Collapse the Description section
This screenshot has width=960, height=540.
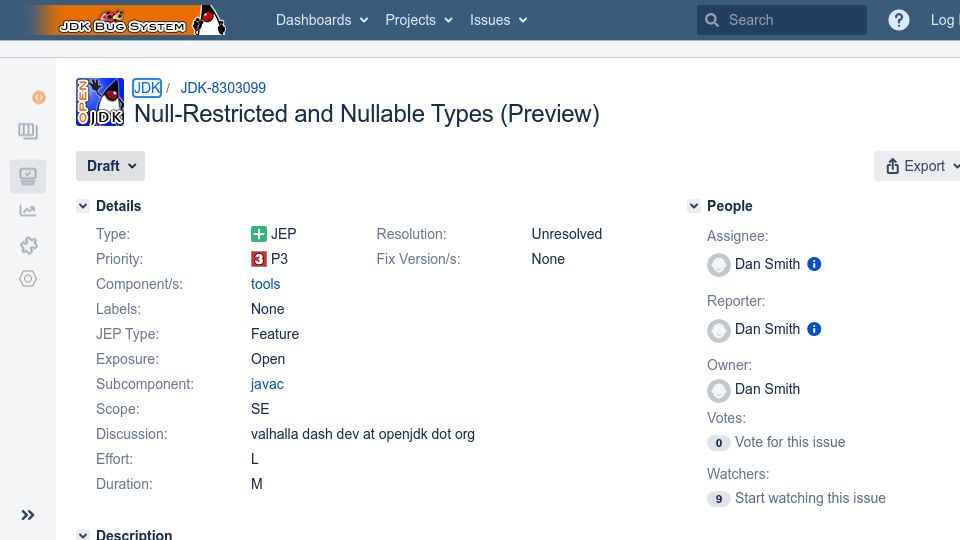pos(83,534)
